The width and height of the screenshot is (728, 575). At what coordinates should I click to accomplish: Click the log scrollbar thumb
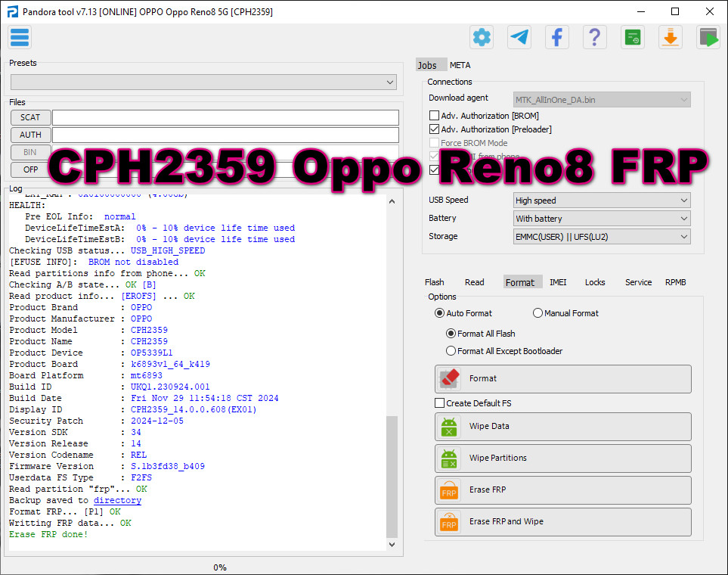[392, 477]
